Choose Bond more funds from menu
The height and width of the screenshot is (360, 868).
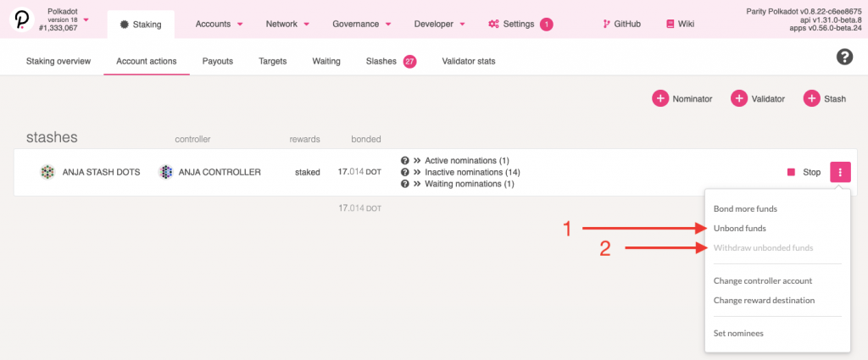pyautogui.click(x=745, y=209)
